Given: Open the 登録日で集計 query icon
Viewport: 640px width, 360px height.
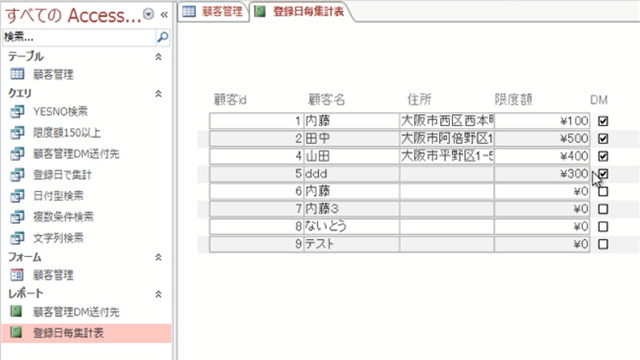Looking at the screenshot, I should 17,175.
